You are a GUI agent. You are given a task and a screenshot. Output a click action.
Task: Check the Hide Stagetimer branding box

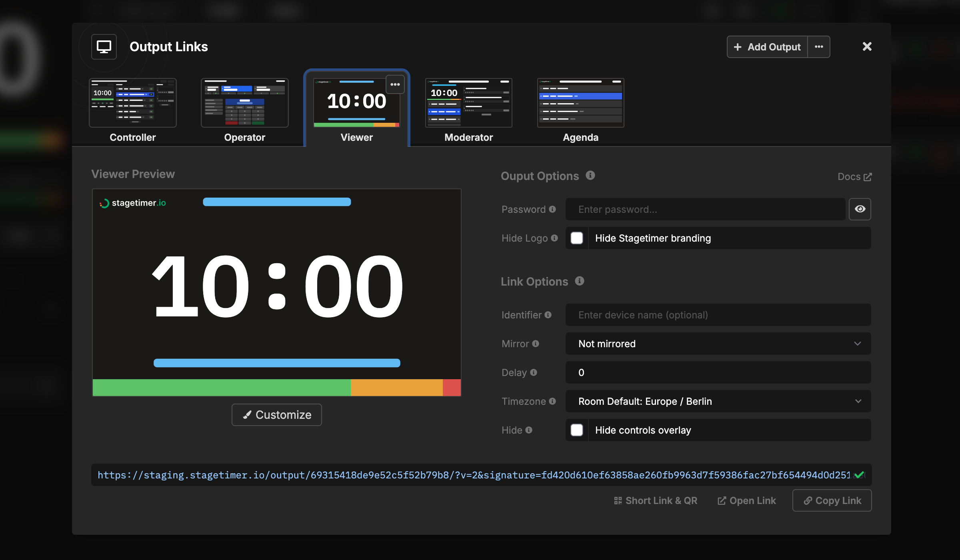[x=576, y=238]
